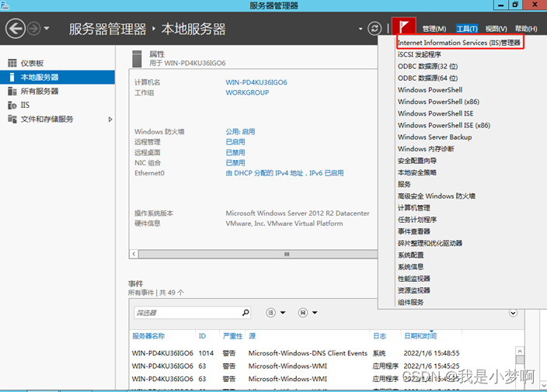Refresh Server Manager with the refresh icon
The width and height of the screenshot is (547, 392).
(375, 28)
